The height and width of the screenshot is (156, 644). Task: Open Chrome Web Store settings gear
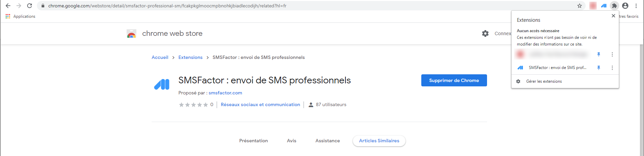(x=485, y=33)
